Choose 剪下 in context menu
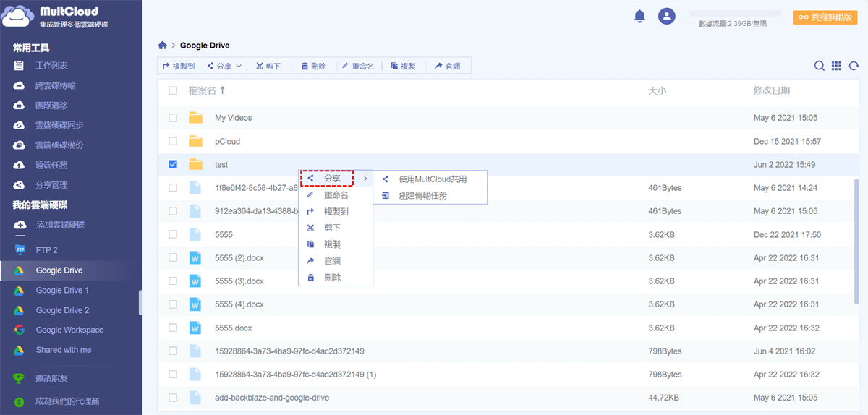This screenshot has height=415, width=868. pyautogui.click(x=336, y=228)
